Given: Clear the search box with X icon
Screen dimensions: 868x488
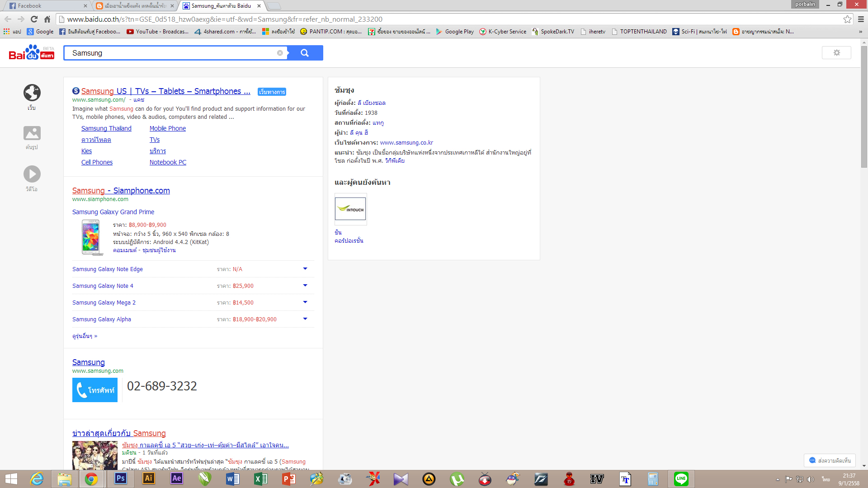Looking at the screenshot, I should 280,53.
